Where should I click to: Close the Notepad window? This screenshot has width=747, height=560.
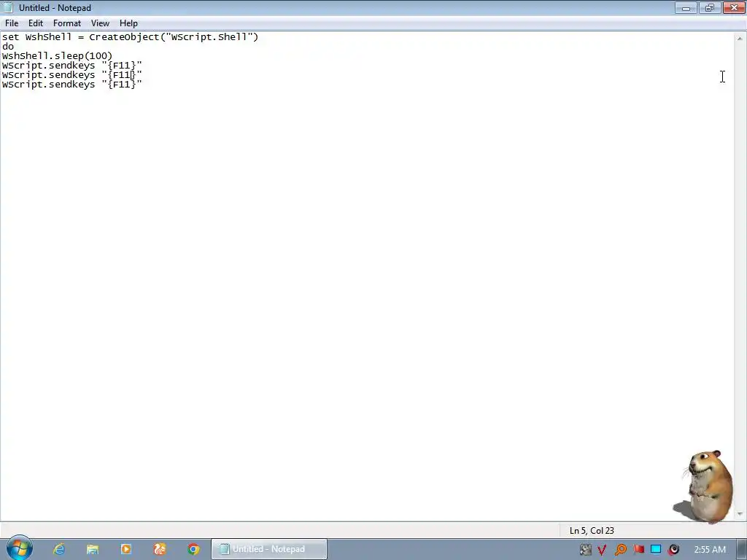coord(734,7)
